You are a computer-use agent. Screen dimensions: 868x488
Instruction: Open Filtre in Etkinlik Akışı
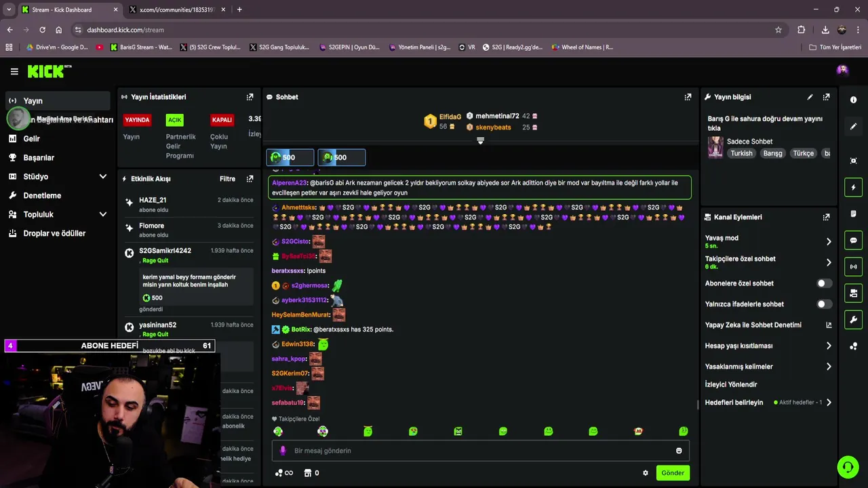227,179
